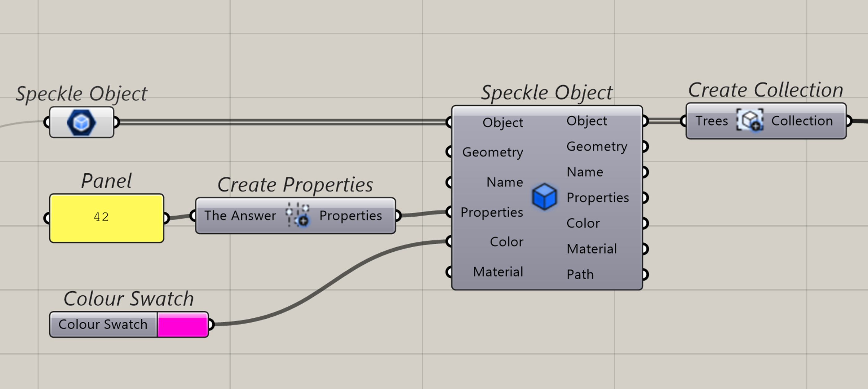Click the Color output grip on Speckle Object

pyautogui.click(x=644, y=223)
